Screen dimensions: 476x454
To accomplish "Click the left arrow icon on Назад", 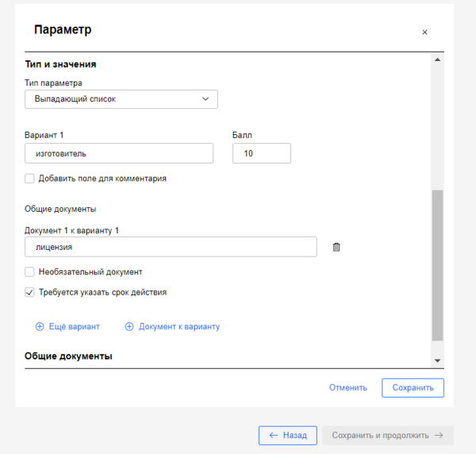I will (x=273, y=435).
